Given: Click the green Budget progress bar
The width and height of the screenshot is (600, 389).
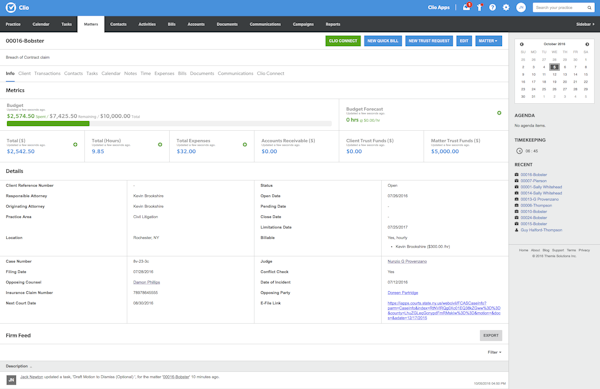Looking at the screenshot, I should [x=48, y=124].
